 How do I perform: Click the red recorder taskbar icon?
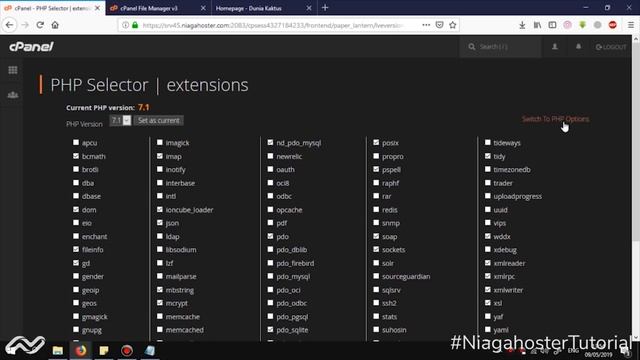pyautogui.click(x=127, y=350)
